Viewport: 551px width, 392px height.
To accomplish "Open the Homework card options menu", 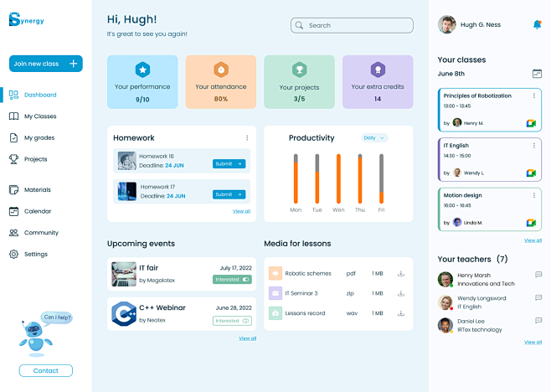I will click(247, 138).
